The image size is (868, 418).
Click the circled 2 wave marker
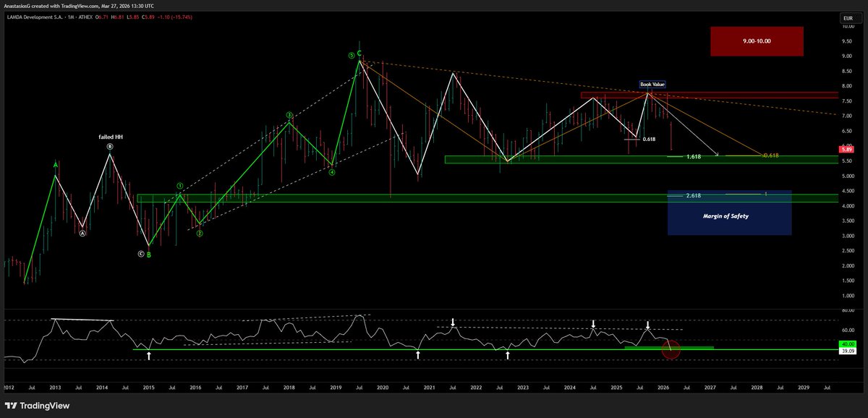(x=200, y=233)
